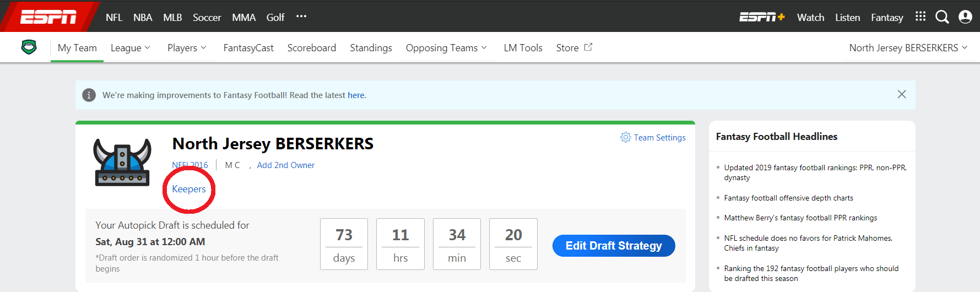This screenshot has height=292, width=980.
Task: Open the user profile icon
Action: tap(965, 17)
